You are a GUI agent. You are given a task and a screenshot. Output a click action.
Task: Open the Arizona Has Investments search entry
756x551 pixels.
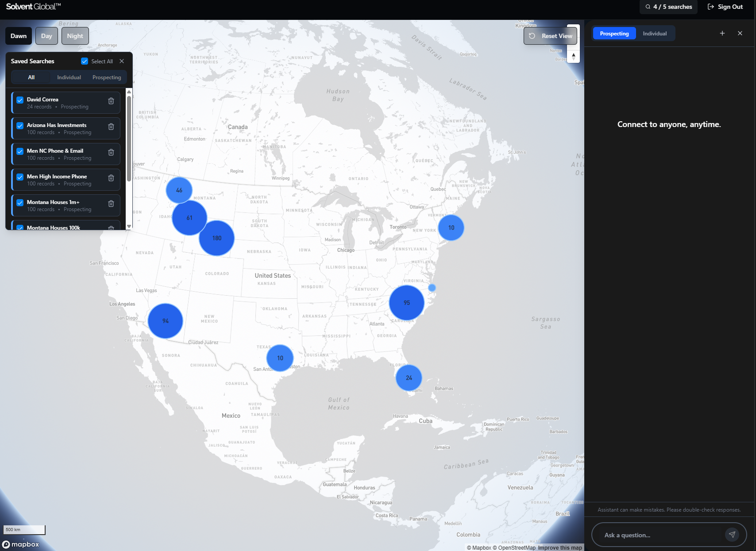click(x=66, y=128)
